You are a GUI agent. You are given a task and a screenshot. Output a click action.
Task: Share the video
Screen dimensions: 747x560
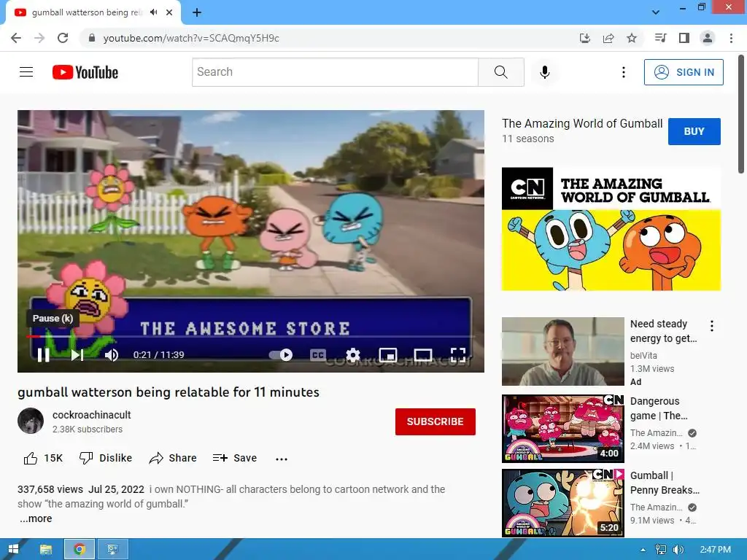coord(173,458)
